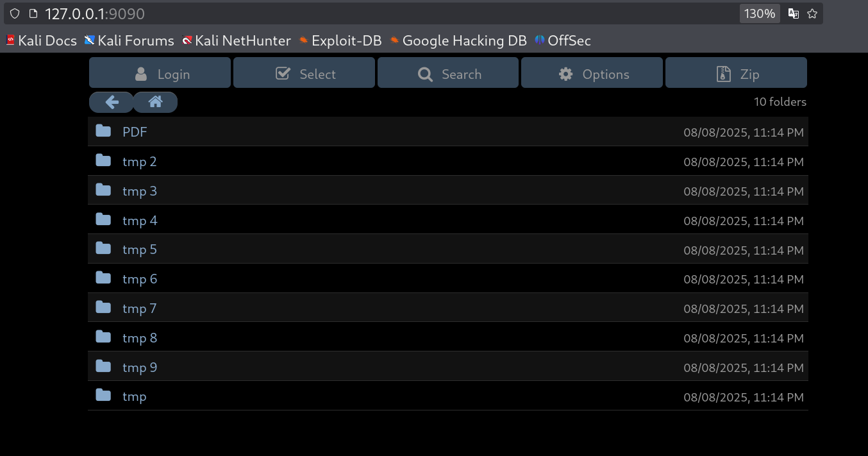Open the tmp 7 folder link
Viewport: 868px width, 456px height.
(140, 308)
